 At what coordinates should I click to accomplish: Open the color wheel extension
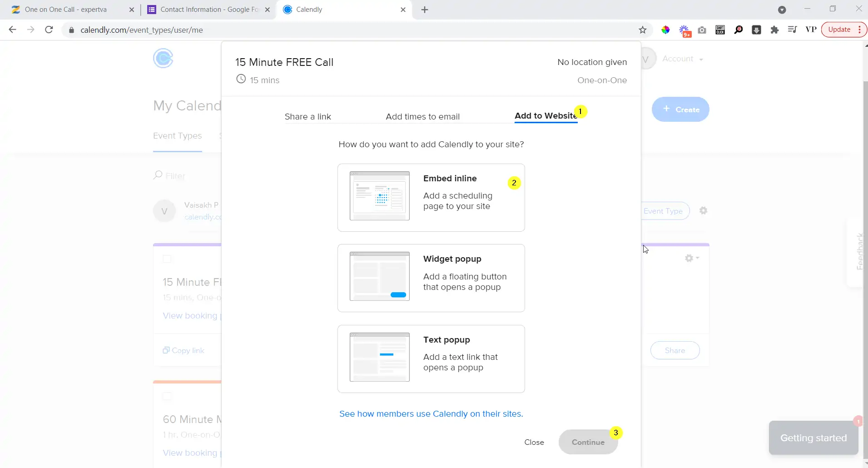click(x=666, y=30)
